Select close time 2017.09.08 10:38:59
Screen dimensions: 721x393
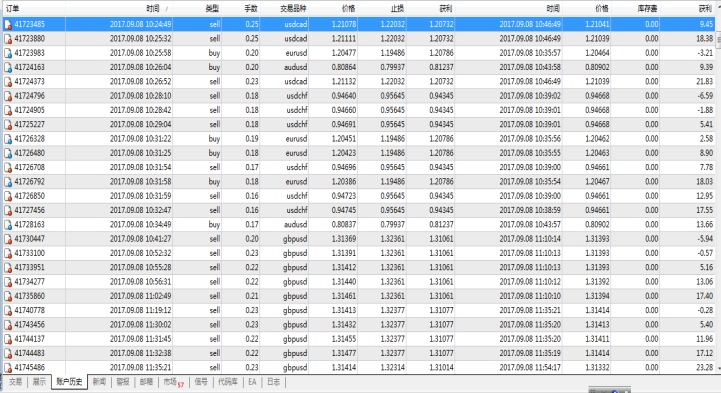[x=530, y=210]
